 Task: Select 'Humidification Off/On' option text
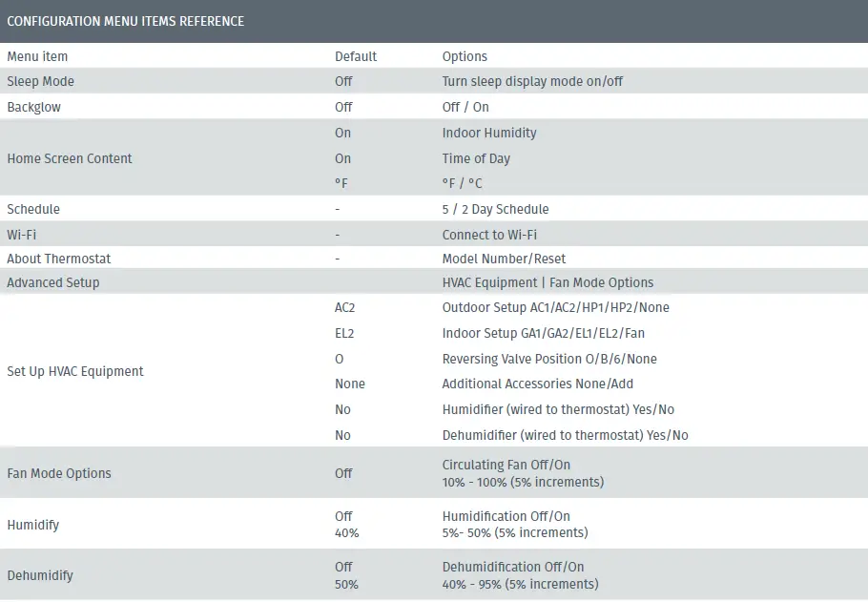click(x=506, y=516)
